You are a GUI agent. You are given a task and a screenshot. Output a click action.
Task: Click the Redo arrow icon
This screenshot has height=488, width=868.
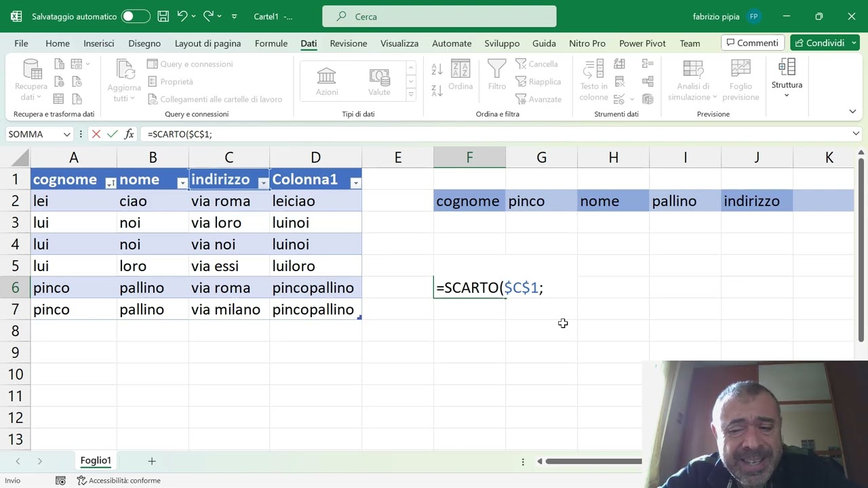208,16
